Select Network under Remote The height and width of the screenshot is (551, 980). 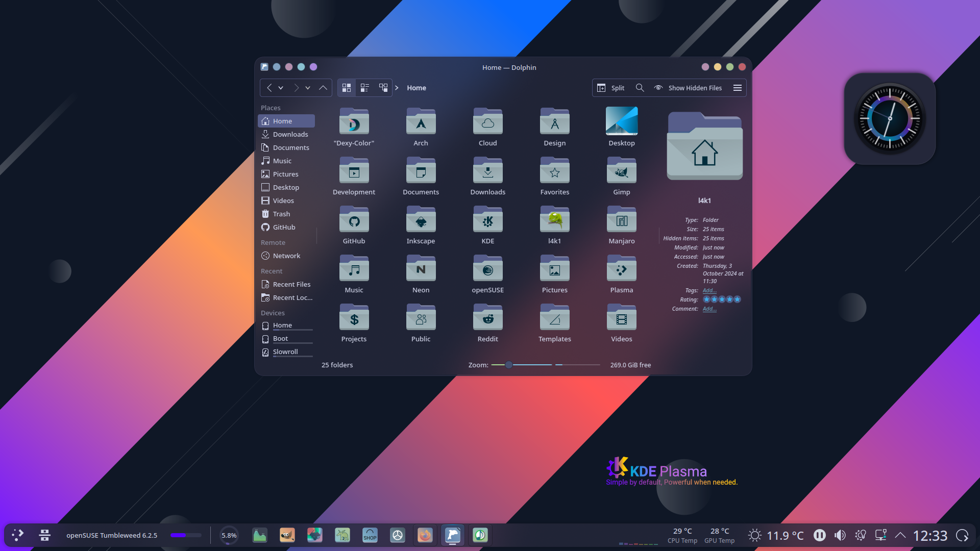(286, 256)
